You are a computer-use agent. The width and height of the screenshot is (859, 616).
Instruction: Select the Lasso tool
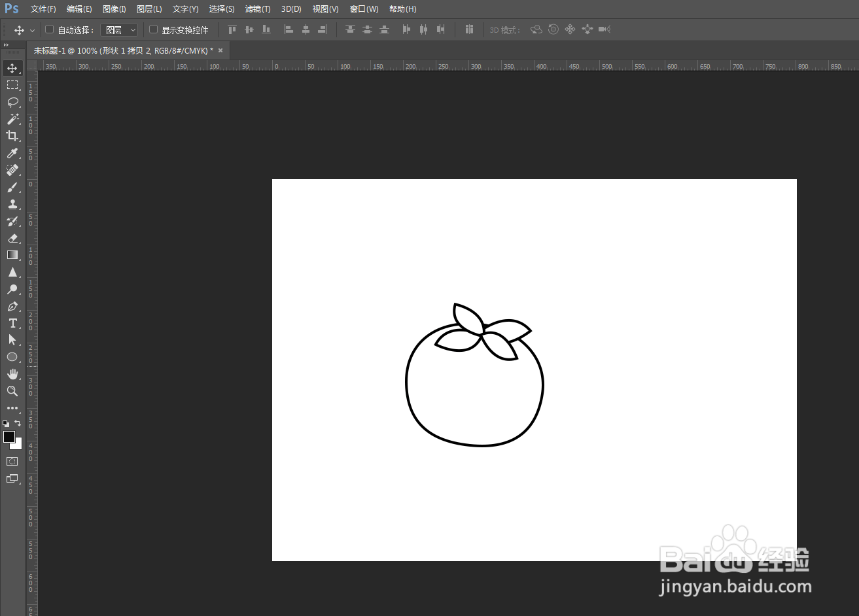tap(12, 102)
